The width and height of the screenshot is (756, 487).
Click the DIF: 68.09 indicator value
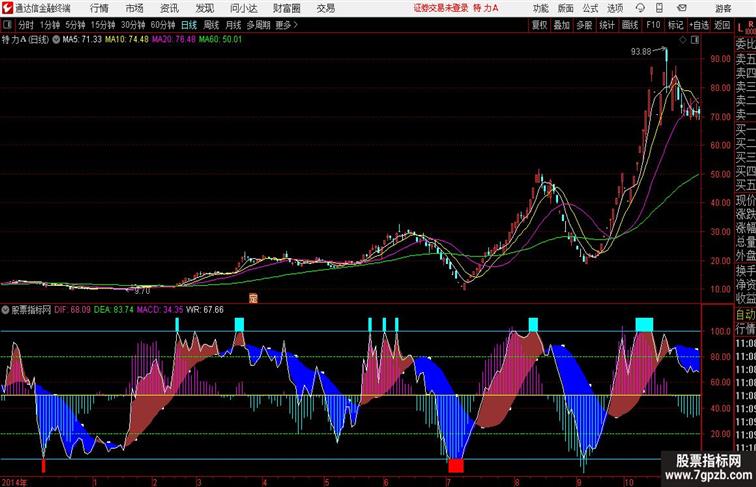72,310
